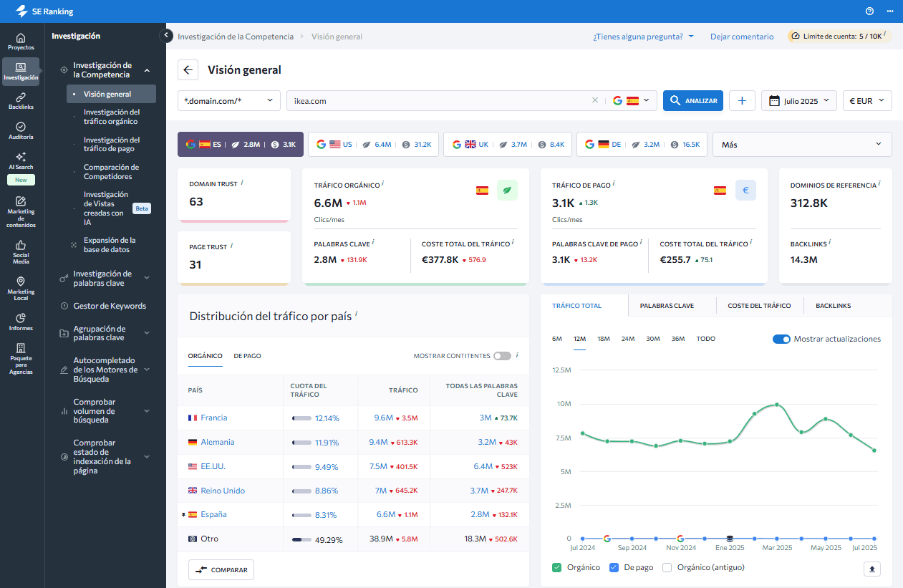Click Domain Trust info icon

pos(242,183)
